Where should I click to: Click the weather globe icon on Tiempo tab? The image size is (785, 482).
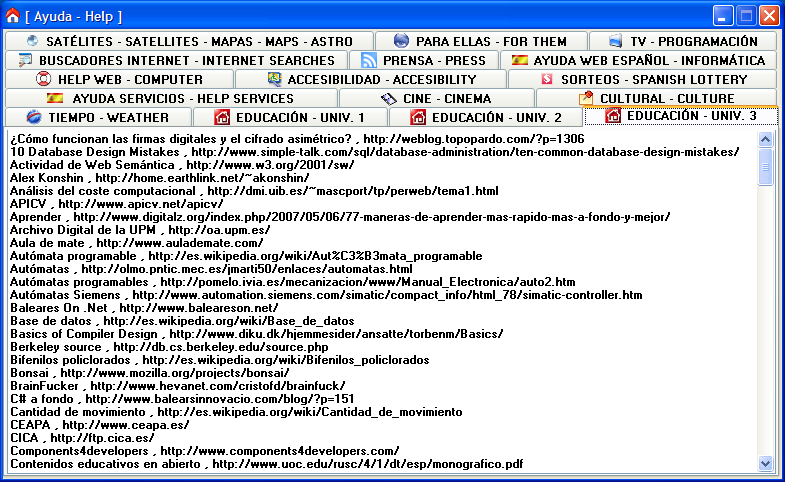[x=34, y=117]
